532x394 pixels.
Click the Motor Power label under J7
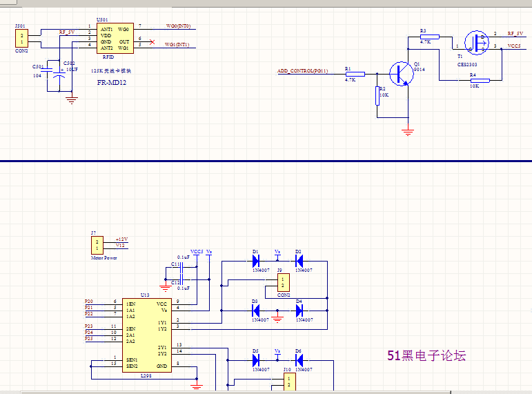pyautogui.click(x=104, y=258)
